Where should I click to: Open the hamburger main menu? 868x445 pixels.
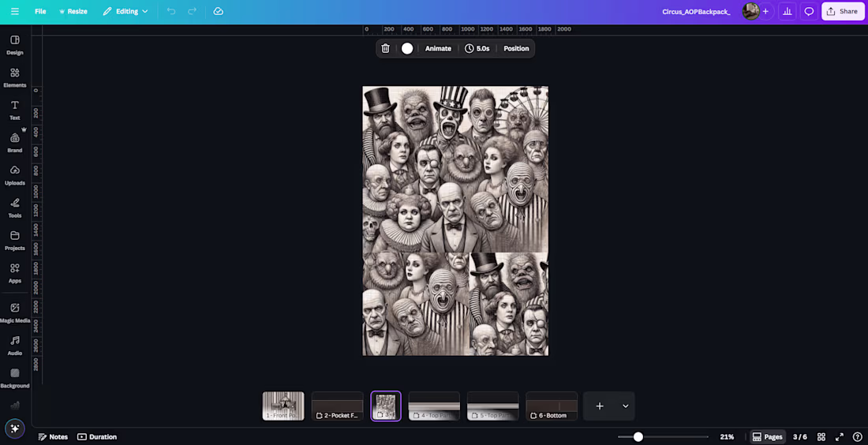click(x=15, y=11)
